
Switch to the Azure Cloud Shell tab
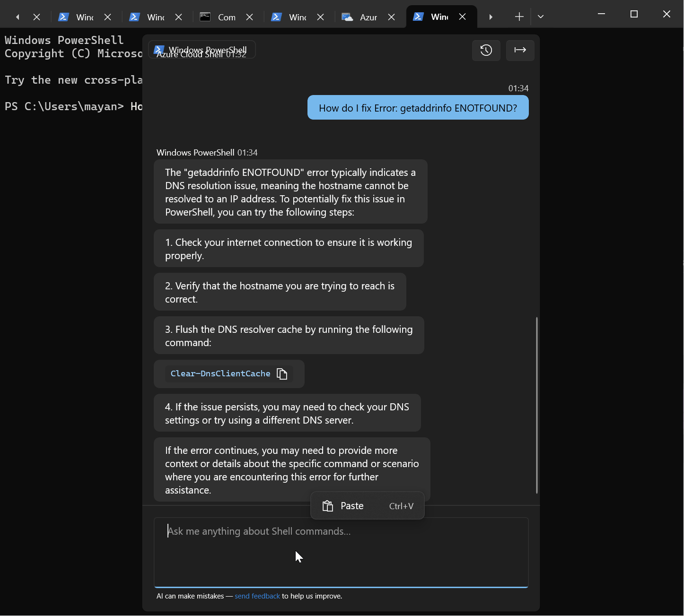pyautogui.click(x=370, y=17)
